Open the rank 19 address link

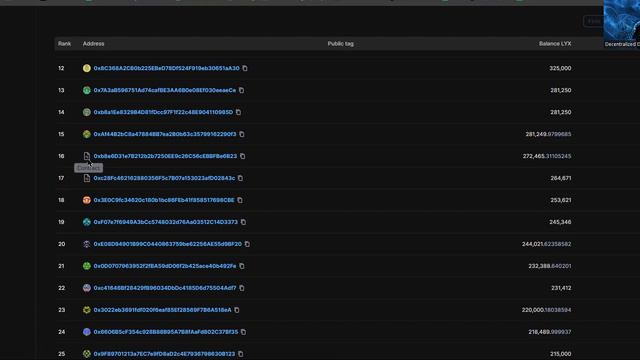166,222
